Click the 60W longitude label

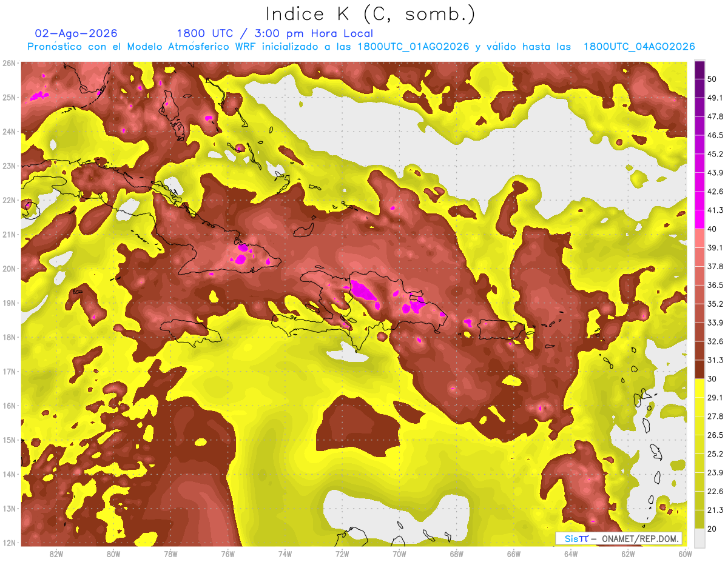(x=686, y=554)
